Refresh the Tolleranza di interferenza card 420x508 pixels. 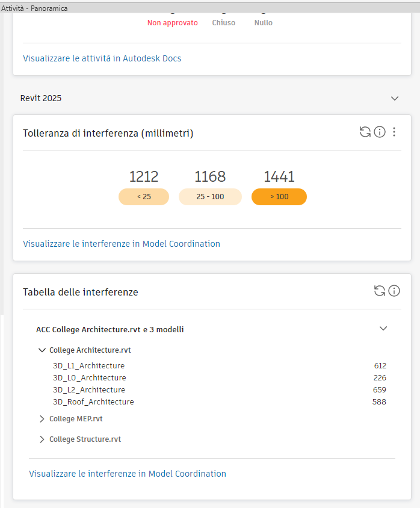tap(365, 132)
